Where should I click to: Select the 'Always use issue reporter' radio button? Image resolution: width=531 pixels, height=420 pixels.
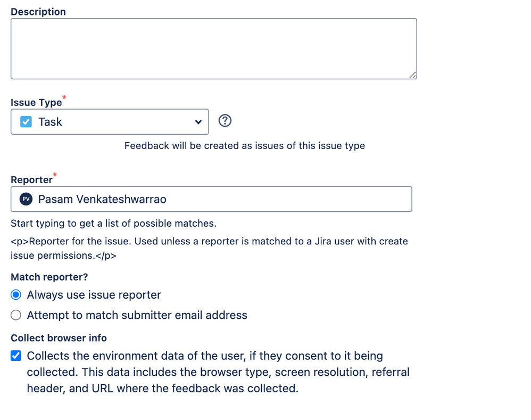click(15, 294)
